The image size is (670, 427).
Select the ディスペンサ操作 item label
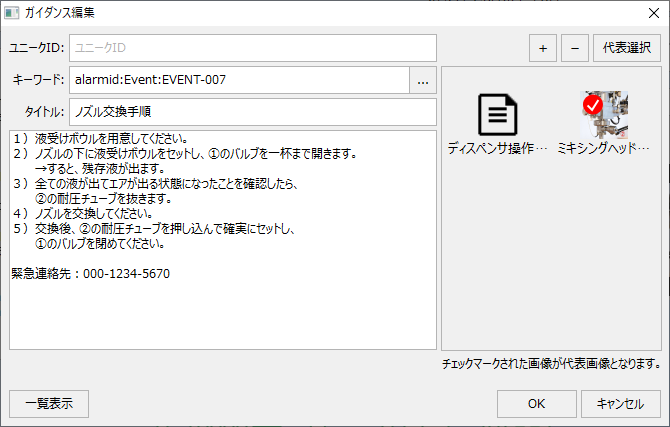497,148
